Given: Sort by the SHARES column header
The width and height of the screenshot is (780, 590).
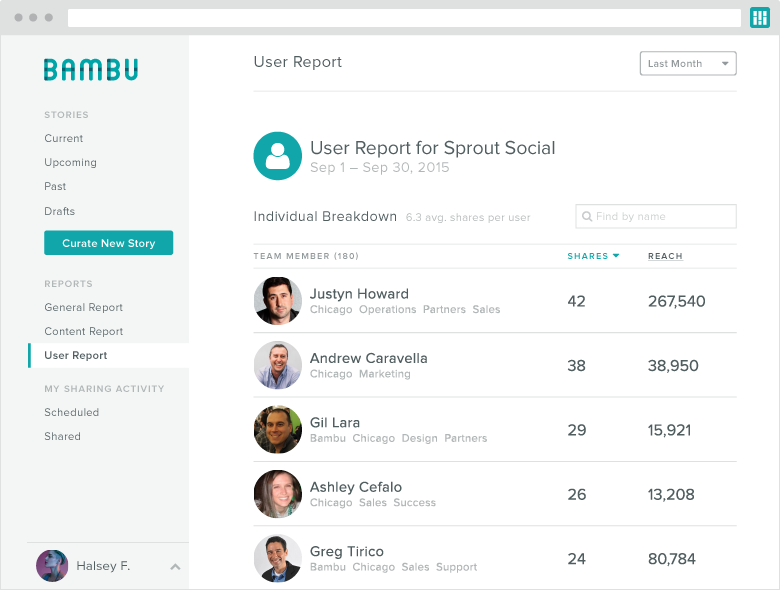Looking at the screenshot, I should click(593, 256).
